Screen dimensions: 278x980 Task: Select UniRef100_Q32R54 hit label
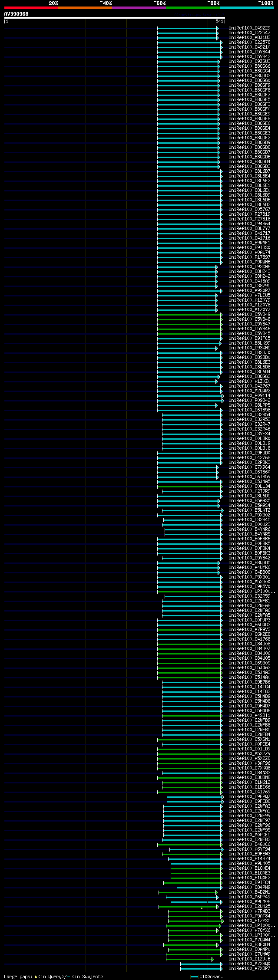(x=249, y=415)
